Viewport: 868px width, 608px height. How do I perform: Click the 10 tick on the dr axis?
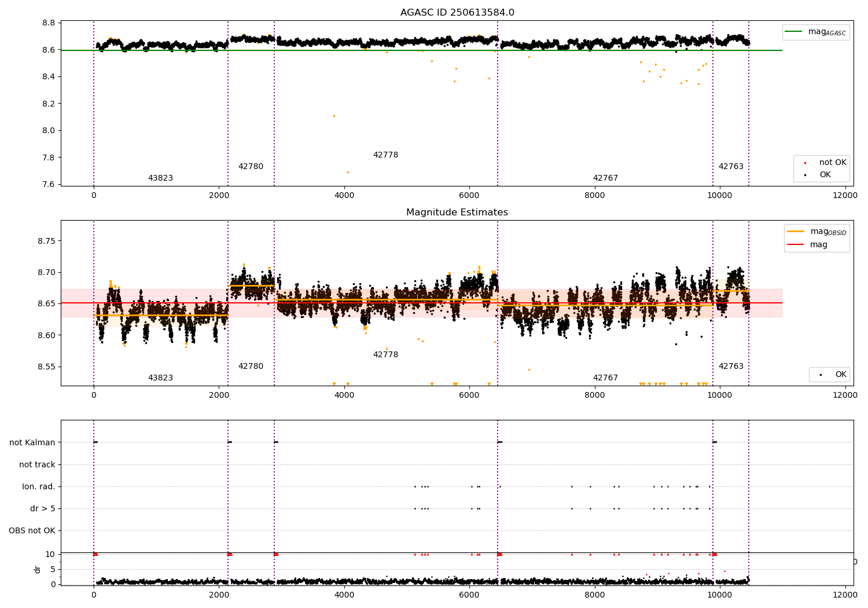50,554
